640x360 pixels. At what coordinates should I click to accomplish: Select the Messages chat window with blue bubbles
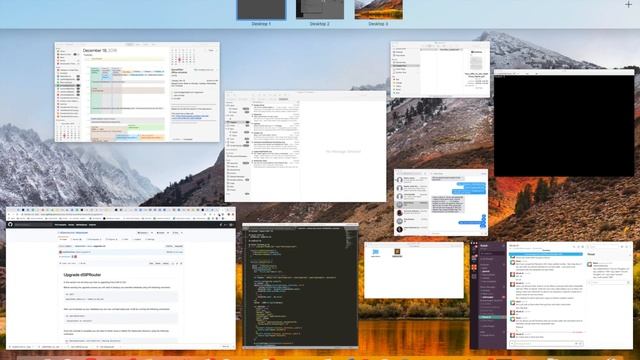[441, 202]
